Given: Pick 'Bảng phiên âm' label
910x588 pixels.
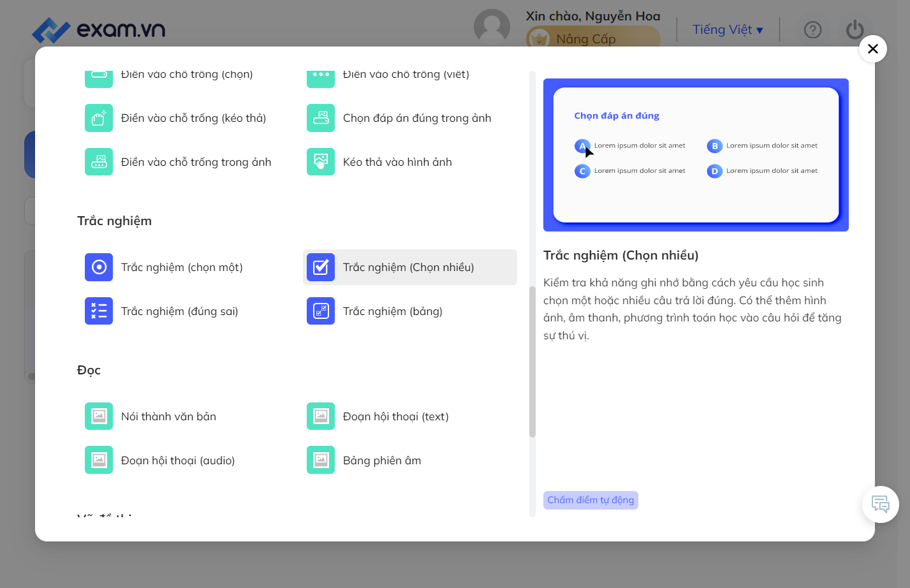Looking at the screenshot, I should tap(382, 460).
